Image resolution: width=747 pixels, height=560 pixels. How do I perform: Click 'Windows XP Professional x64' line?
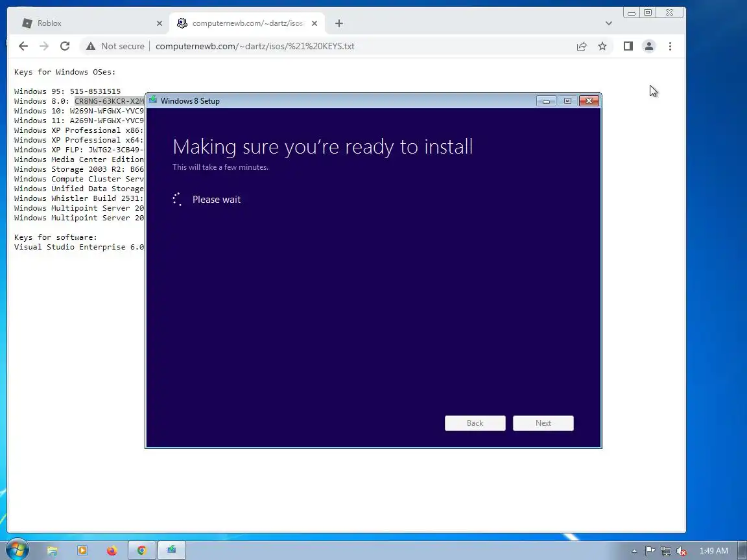(78, 140)
